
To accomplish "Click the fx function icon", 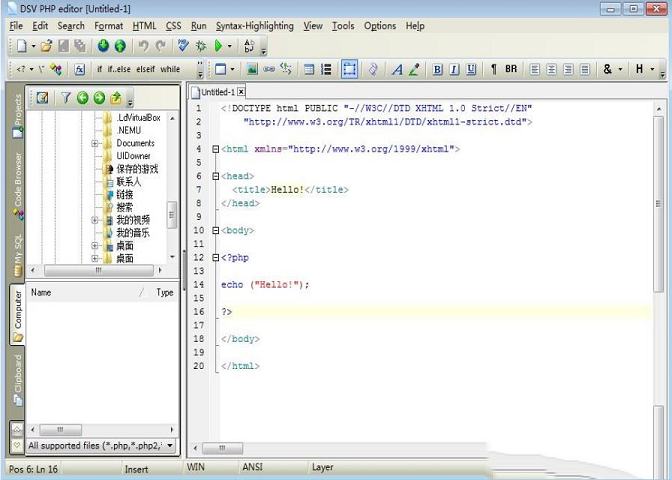I will click(x=79, y=69).
